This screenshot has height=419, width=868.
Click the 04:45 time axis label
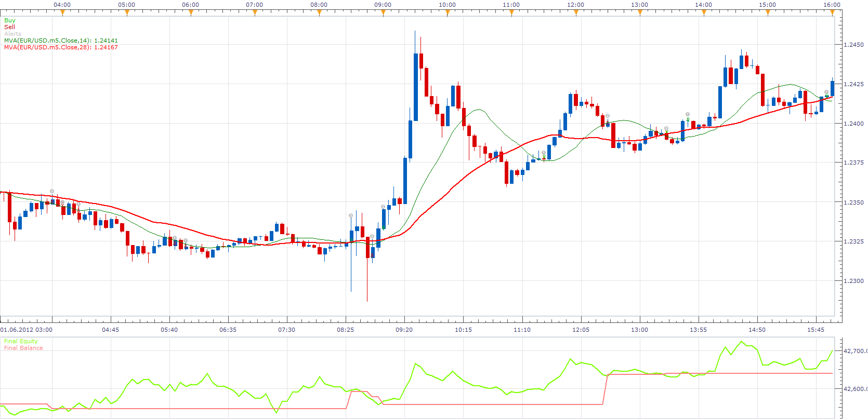point(110,330)
